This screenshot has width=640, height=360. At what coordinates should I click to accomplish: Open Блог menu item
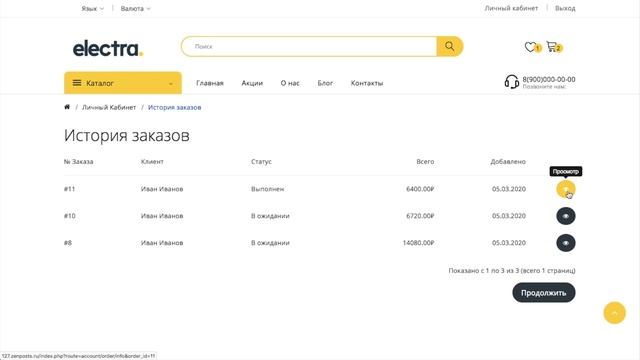pos(325,83)
